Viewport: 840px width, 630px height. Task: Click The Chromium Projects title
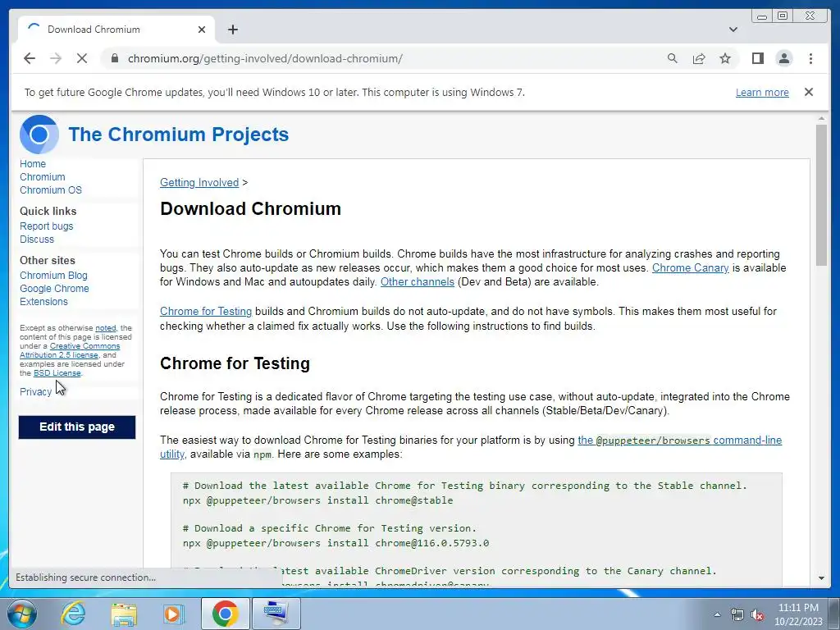coord(178,135)
